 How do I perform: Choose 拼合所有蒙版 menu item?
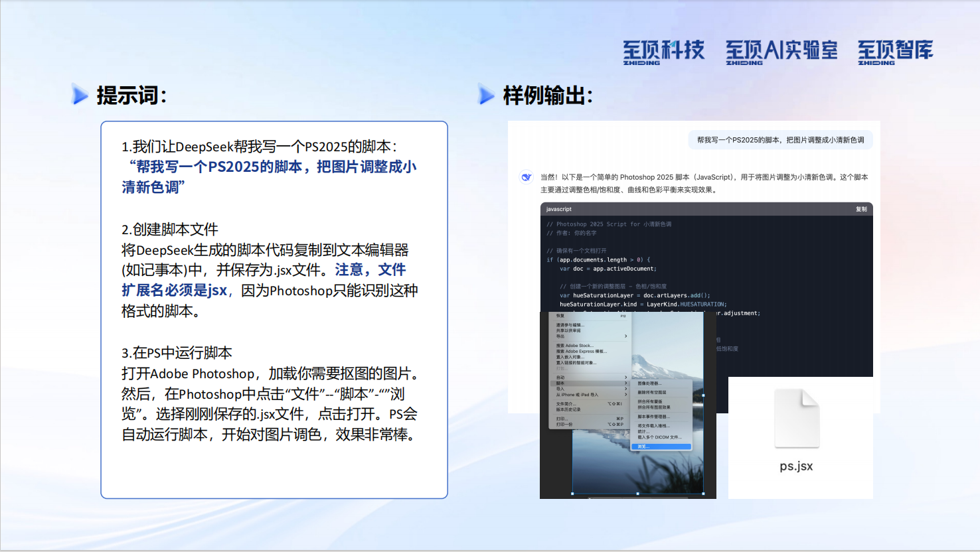click(x=650, y=401)
